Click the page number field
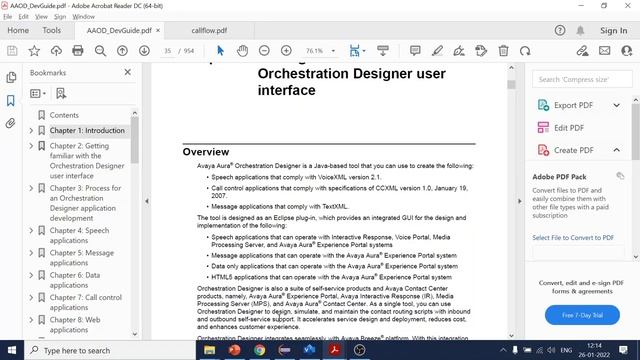The width and height of the screenshot is (640, 360). (x=167, y=51)
